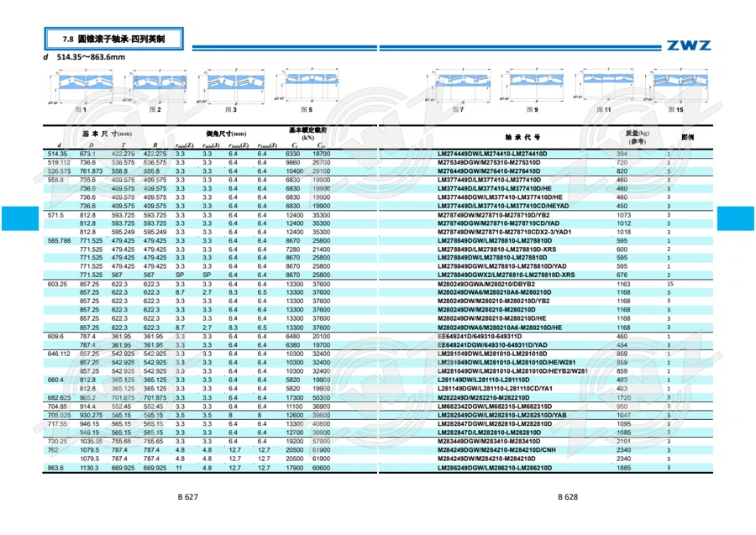Click bearing code LM377449D/LM377410-LM377410CD/HEYAD
The height and width of the screenshot is (535, 756).
[503, 206]
